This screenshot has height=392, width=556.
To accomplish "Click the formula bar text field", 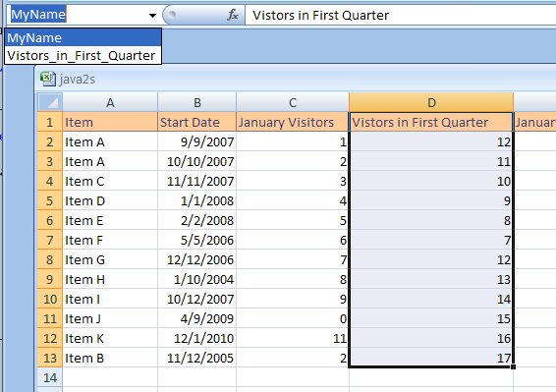I will click(400, 16).
